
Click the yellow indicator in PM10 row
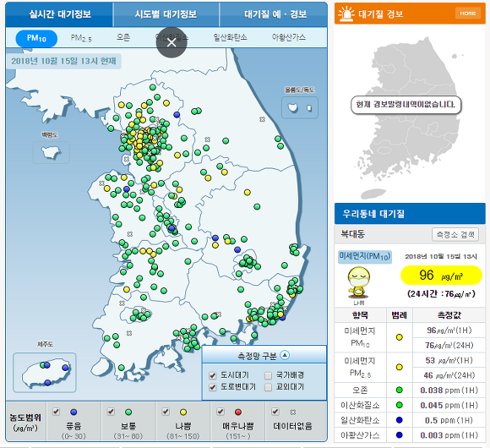(x=399, y=337)
